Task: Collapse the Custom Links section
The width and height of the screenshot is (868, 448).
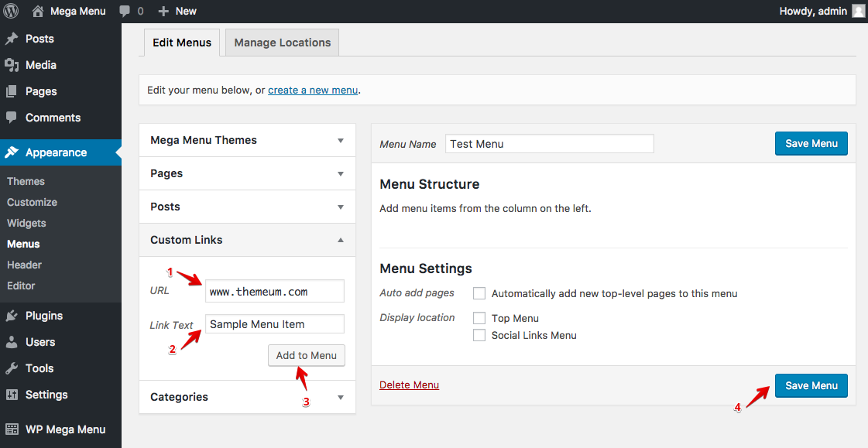Action: [x=341, y=240]
